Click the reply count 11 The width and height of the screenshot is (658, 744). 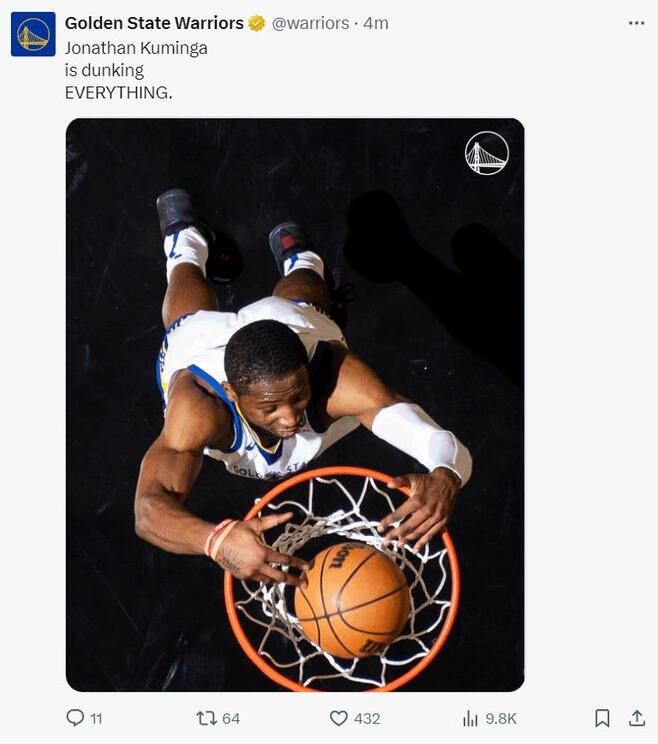(96, 719)
